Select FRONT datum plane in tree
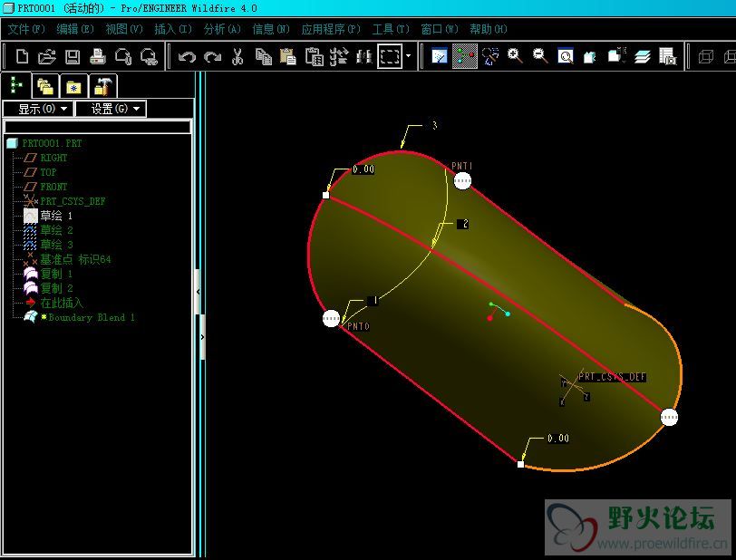Image resolution: width=736 pixels, height=560 pixels. pos(53,187)
